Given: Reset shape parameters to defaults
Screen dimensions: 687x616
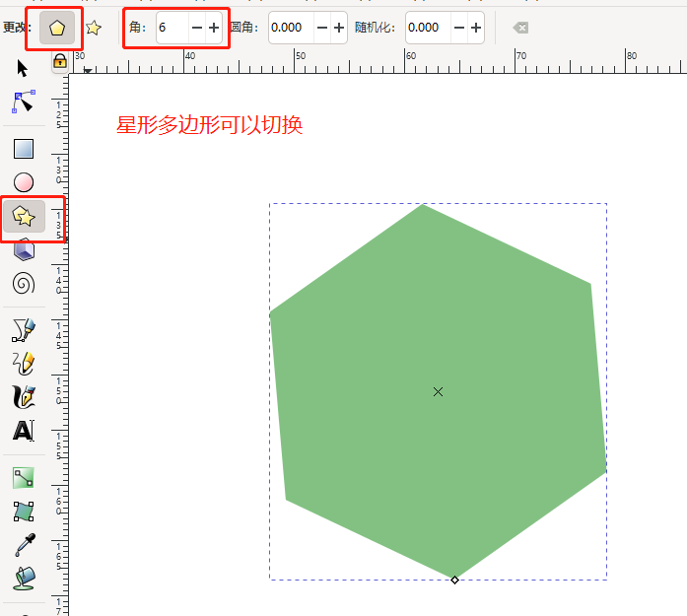Looking at the screenshot, I should 520,28.
